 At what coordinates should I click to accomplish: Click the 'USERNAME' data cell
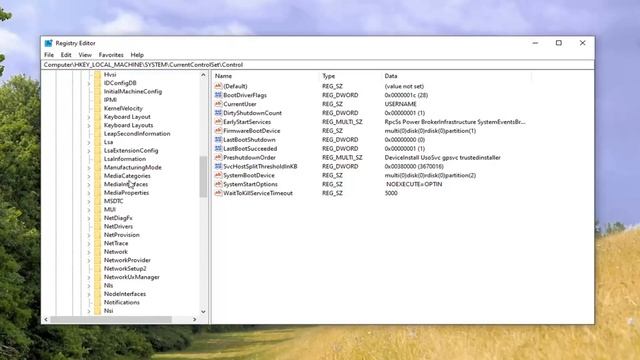pos(400,104)
